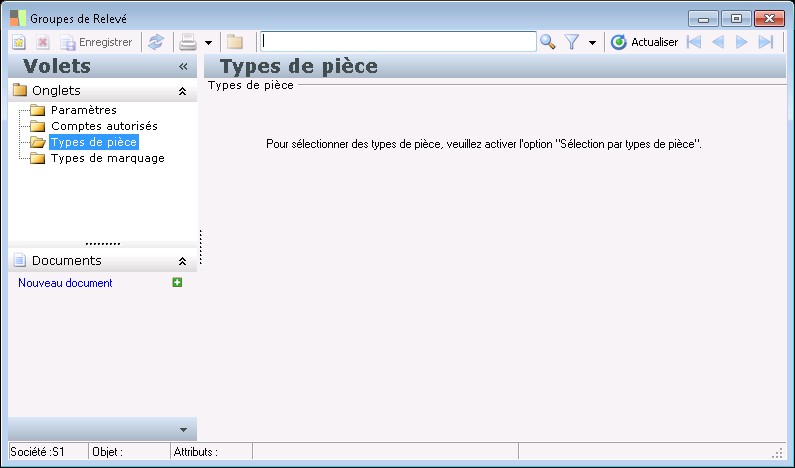Click the Onglets section header
This screenshot has height=468, width=795.
click(102, 91)
